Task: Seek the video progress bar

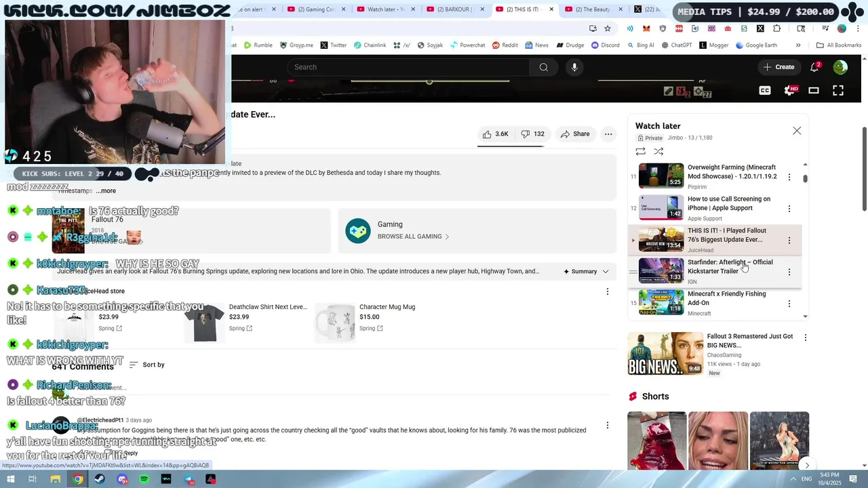Action: coord(429,81)
